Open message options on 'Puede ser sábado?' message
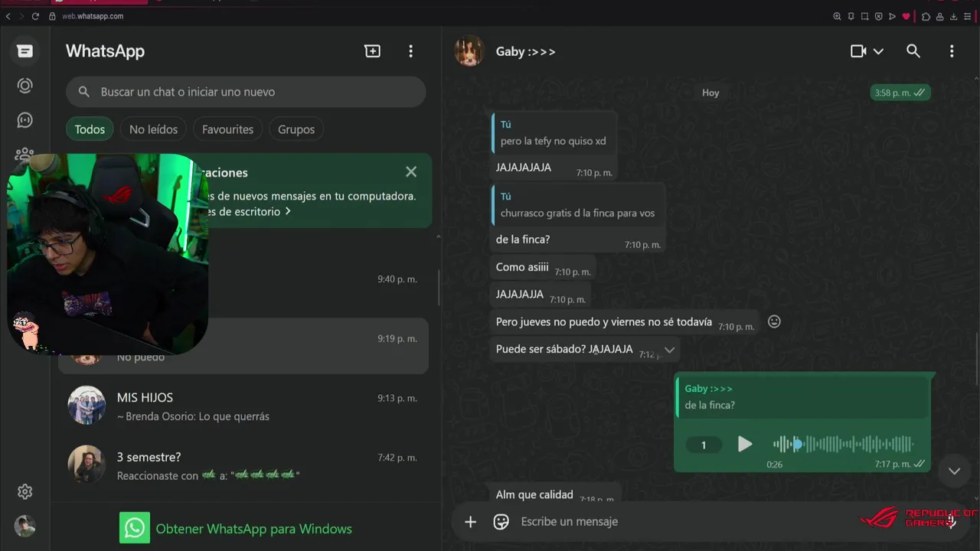 click(x=669, y=350)
